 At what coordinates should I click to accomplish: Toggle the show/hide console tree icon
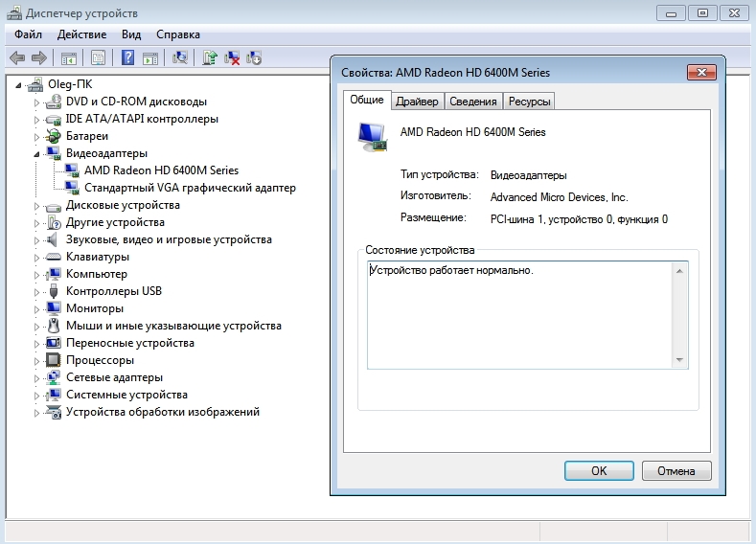click(x=69, y=58)
